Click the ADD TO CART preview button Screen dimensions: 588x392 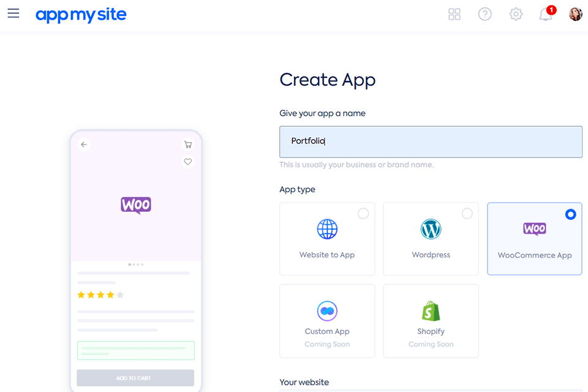[135, 378]
